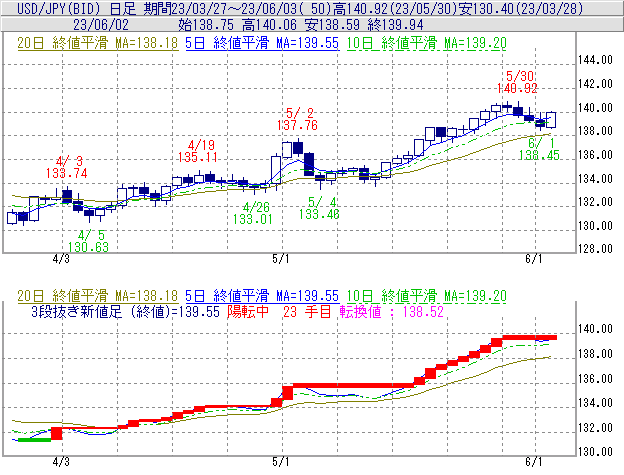The width and height of the screenshot is (624, 475).
Task: Select the date 23/06/02 in the header row
Action: pyautogui.click(x=101, y=25)
